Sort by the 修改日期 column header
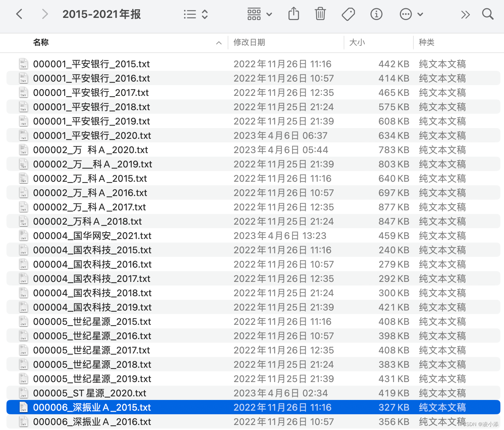Image resolution: width=504 pixels, height=430 pixels. (249, 42)
